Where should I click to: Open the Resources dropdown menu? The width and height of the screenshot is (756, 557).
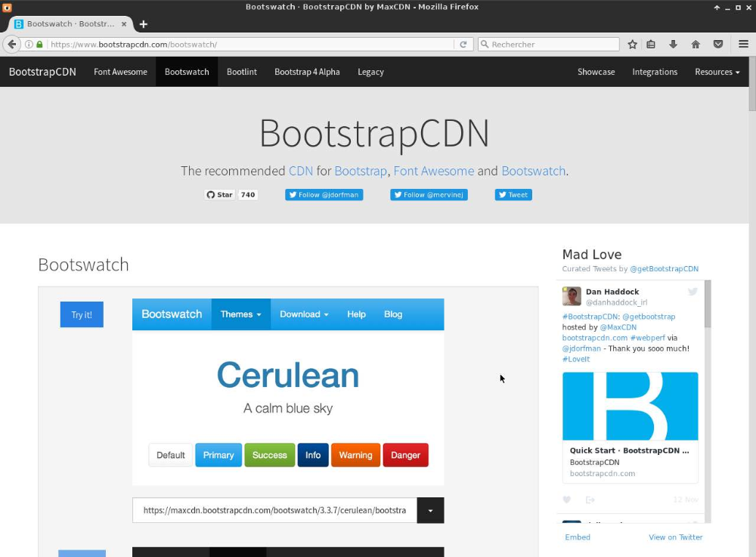click(x=716, y=72)
